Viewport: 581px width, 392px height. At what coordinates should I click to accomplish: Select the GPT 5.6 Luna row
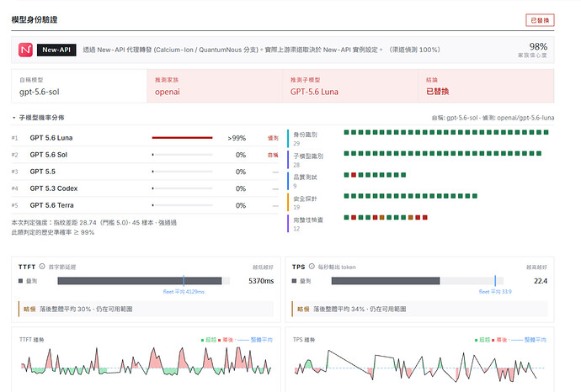tap(145, 138)
